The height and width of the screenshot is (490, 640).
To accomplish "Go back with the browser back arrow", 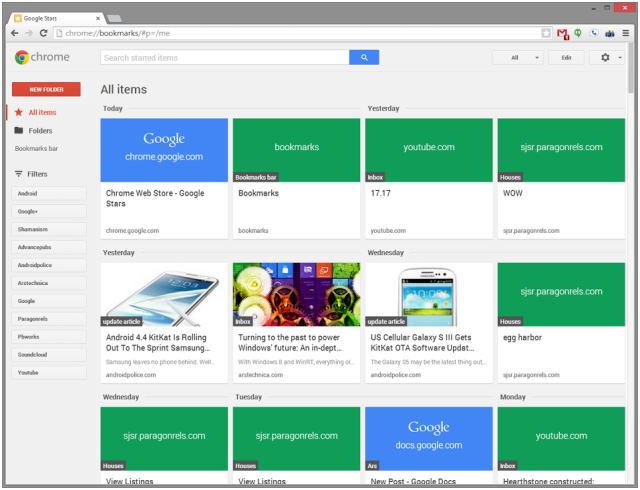I will (15, 33).
